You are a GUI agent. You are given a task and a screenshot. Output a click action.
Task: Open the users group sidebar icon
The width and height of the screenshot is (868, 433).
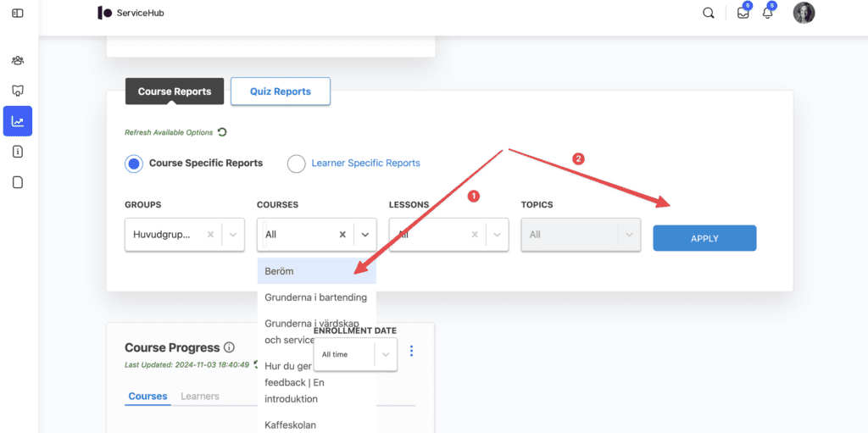pyautogui.click(x=18, y=60)
